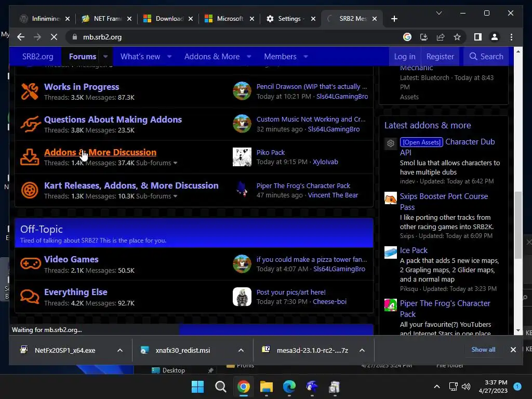Click the Questions About Making Addons handshake icon
Viewport: 532px width, 399px height.
click(30, 124)
